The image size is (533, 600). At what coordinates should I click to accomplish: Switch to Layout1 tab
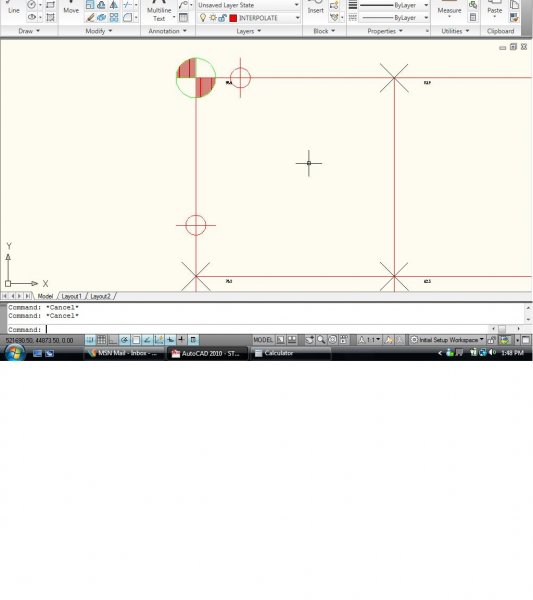71,296
